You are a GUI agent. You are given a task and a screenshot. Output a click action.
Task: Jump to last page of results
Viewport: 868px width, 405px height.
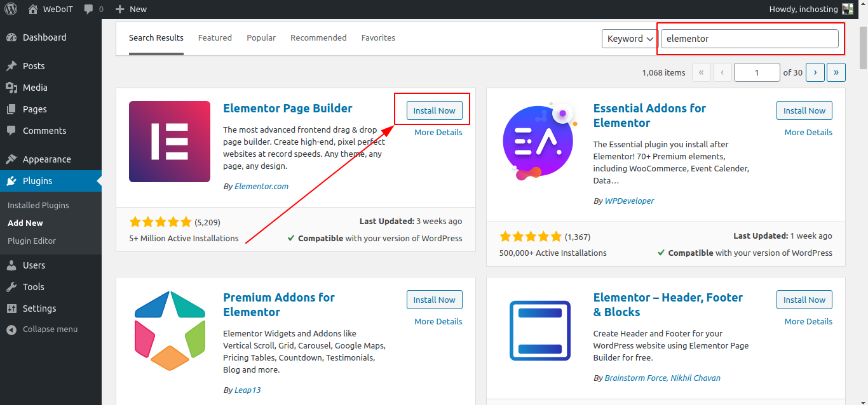click(x=836, y=72)
